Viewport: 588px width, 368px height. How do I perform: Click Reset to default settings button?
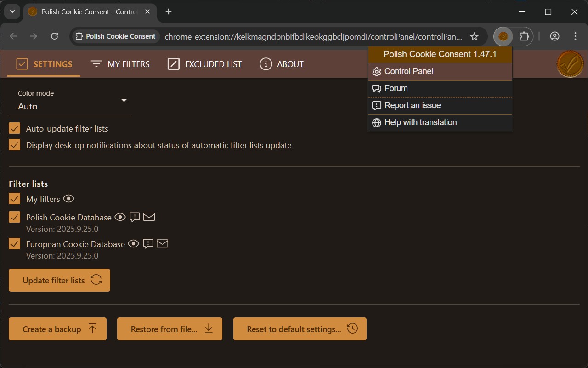(x=300, y=329)
